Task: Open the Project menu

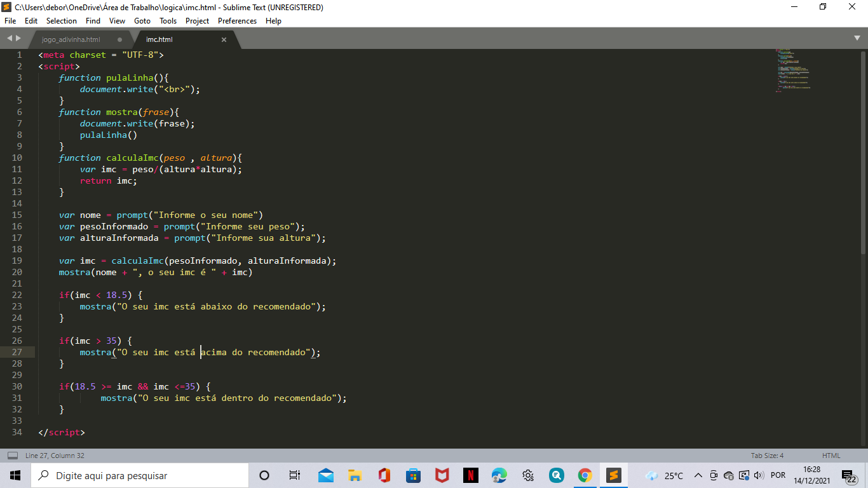Action: (x=197, y=21)
